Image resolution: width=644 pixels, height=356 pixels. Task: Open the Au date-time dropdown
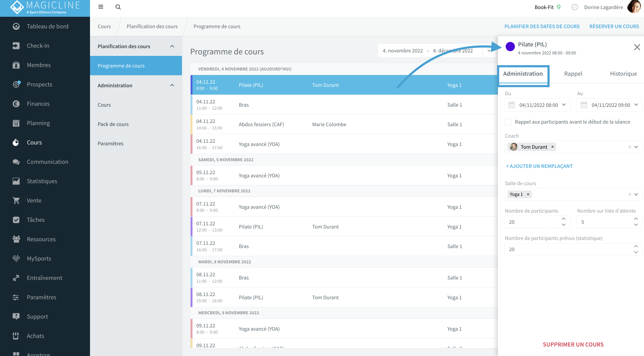pos(636,105)
